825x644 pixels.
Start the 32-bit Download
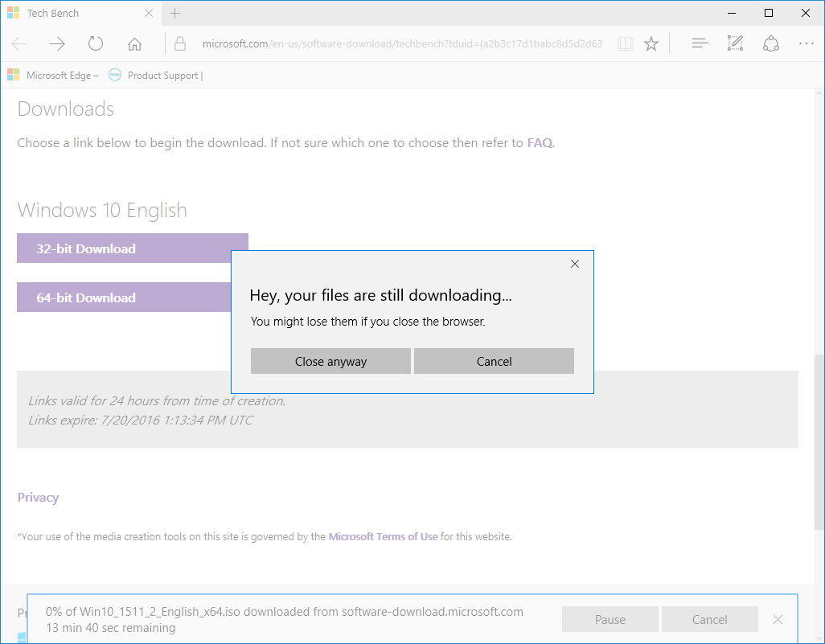tap(133, 248)
